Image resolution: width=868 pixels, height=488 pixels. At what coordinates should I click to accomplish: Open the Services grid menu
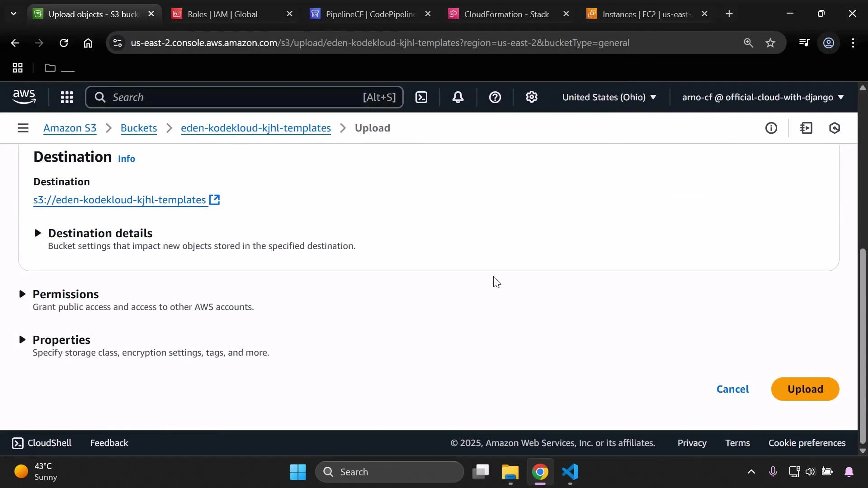pos(66,97)
